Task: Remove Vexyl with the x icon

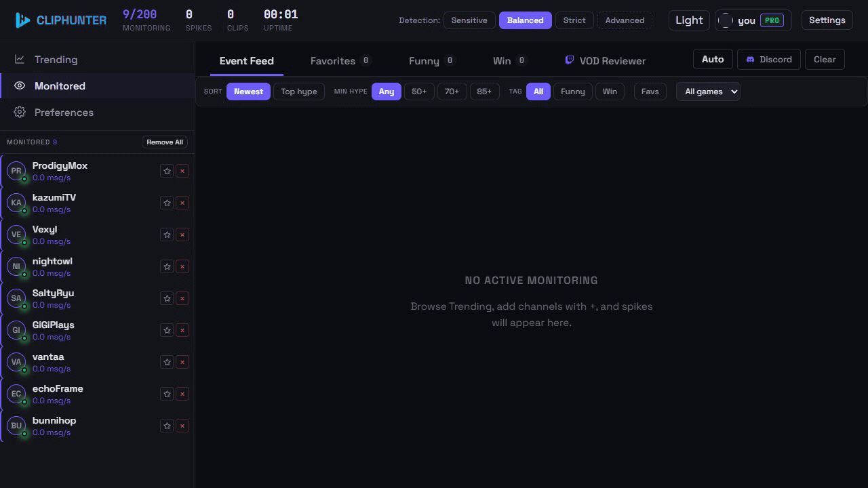Action: (182, 235)
